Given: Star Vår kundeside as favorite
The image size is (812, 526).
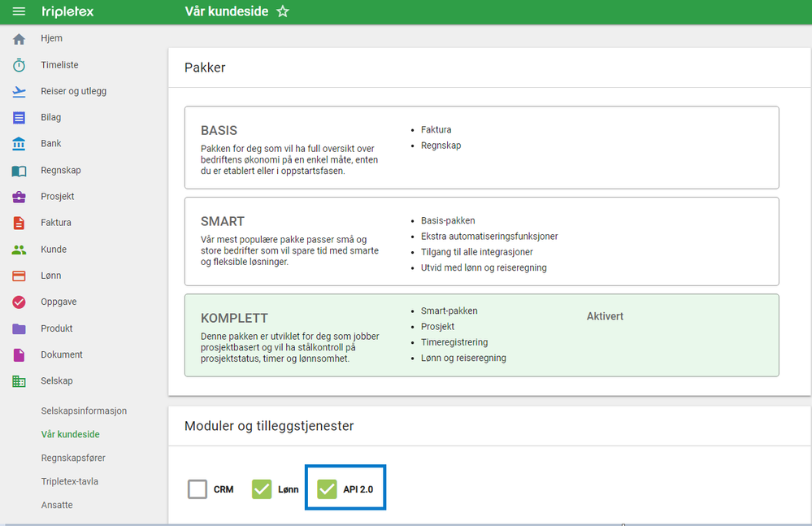Looking at the screenshot, I should click(x=283, y=11).
